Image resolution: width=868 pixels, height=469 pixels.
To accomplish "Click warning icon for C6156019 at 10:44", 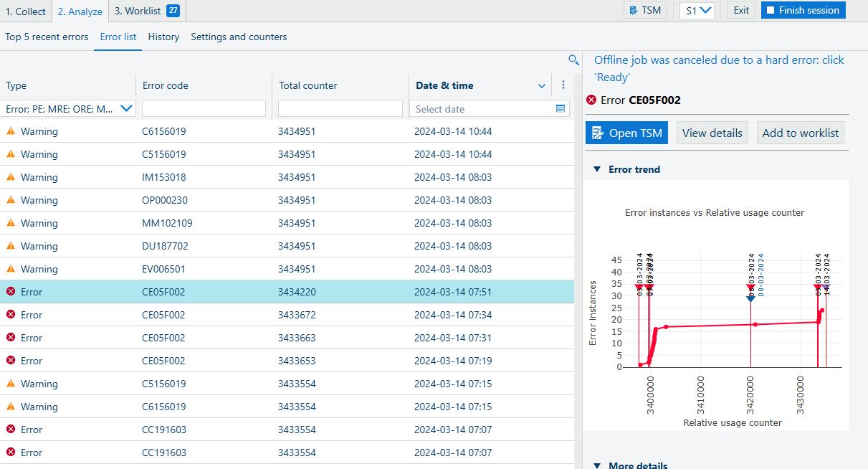I will coord(11,132).
